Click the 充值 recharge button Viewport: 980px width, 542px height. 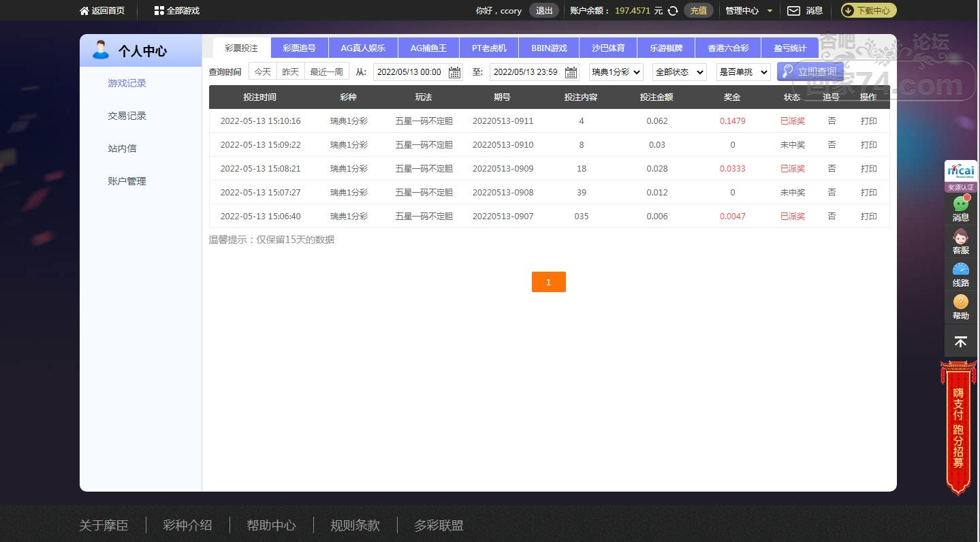click(698, 11)
